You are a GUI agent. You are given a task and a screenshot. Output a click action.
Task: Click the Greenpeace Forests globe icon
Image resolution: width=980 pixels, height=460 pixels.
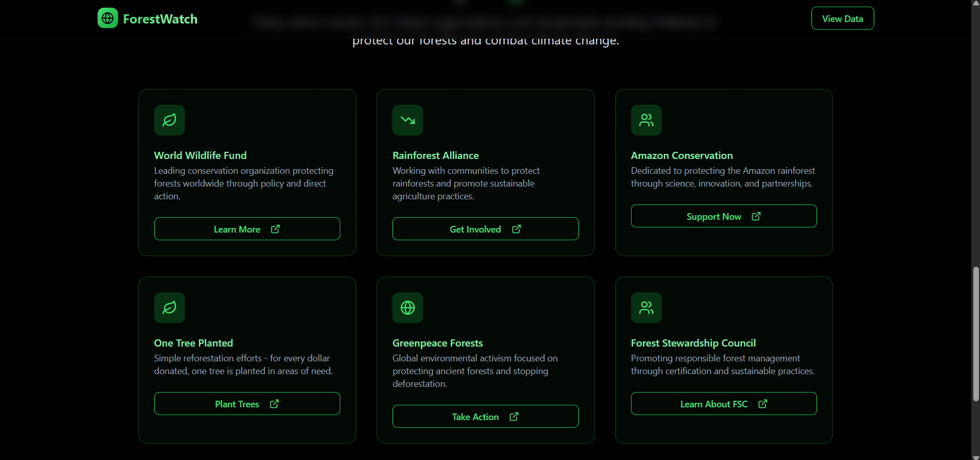pyautogui.click(x=408, y=308)
